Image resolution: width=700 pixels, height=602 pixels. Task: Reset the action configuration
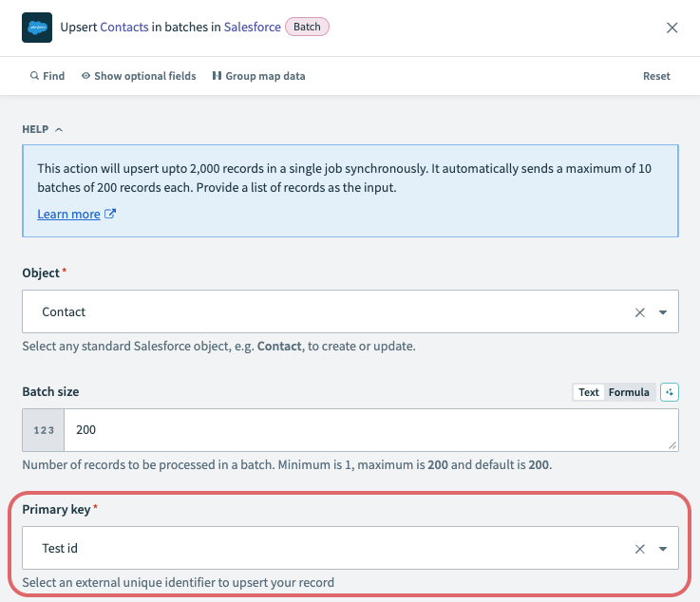click(x=656, y=76)
